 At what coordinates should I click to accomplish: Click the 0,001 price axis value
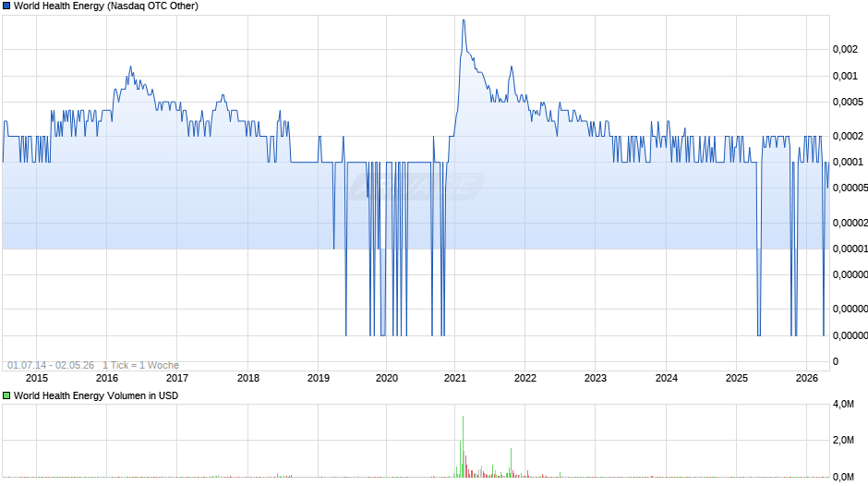click(845, 76)
